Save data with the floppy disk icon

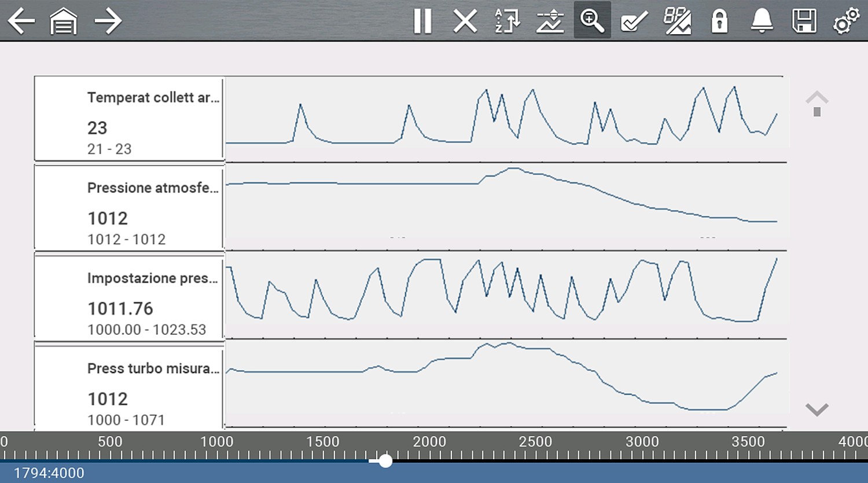(x=804, y=21)
